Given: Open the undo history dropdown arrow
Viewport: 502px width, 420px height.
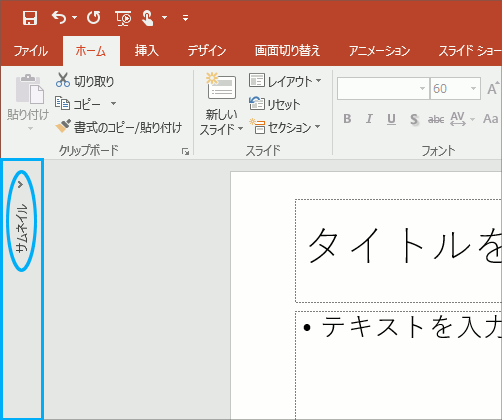Looking at the screenshot, I should [74, 17].
